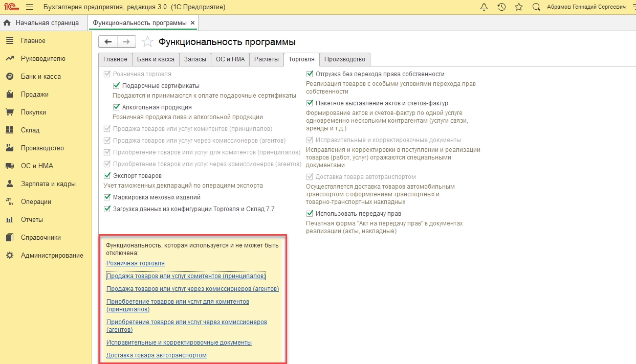
Task: Click the home icon on Начальная страница tab
Action: point(7,23)
